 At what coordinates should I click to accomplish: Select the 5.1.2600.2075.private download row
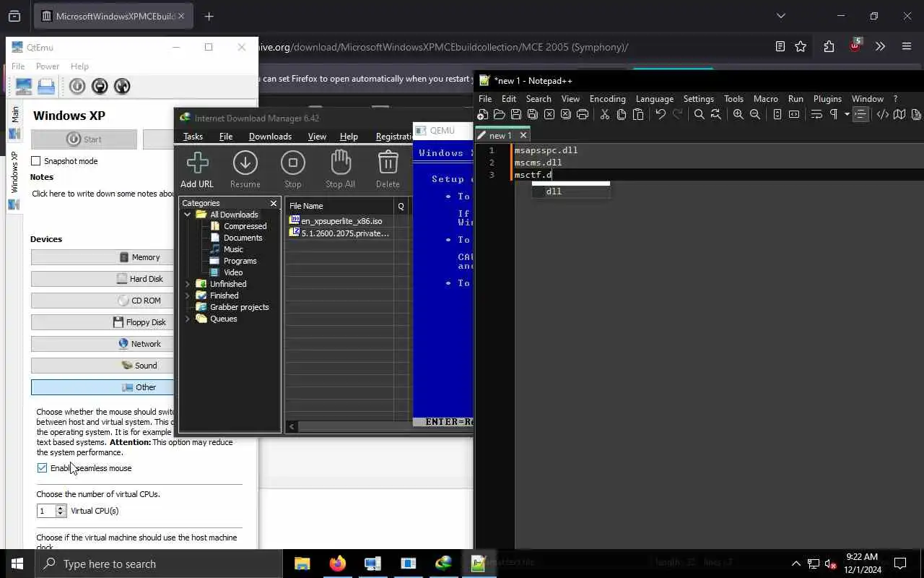[x=339, y=233]
